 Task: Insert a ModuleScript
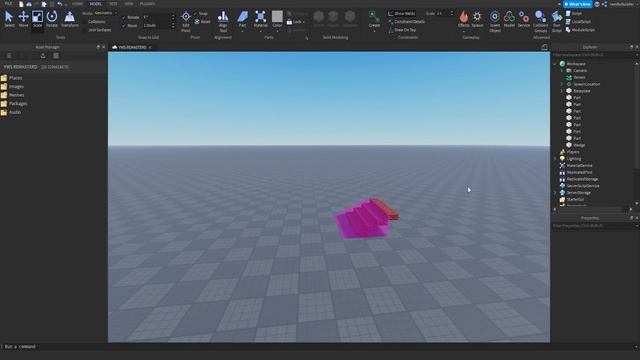point(580,30)
